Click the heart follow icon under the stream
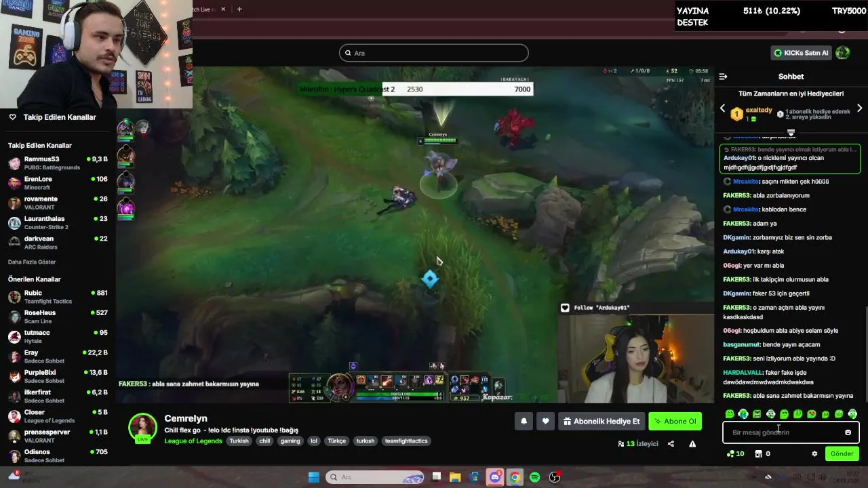The width and height of the screenshot is (868, 488). click(545, 422)
